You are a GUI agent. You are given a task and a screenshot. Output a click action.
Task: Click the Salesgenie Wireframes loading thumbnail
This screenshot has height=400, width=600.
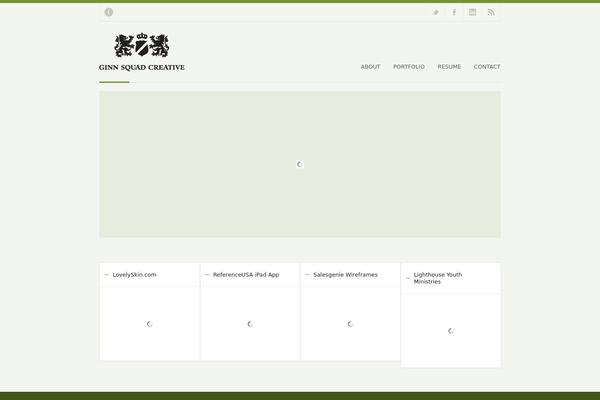click(350, 324)
